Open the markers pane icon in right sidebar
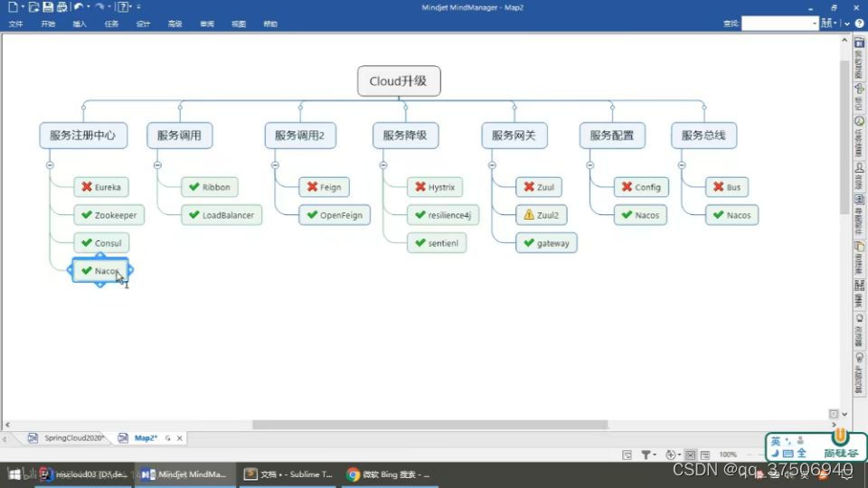Viewport: 868px width, 488px height. (x=859, y=89)
